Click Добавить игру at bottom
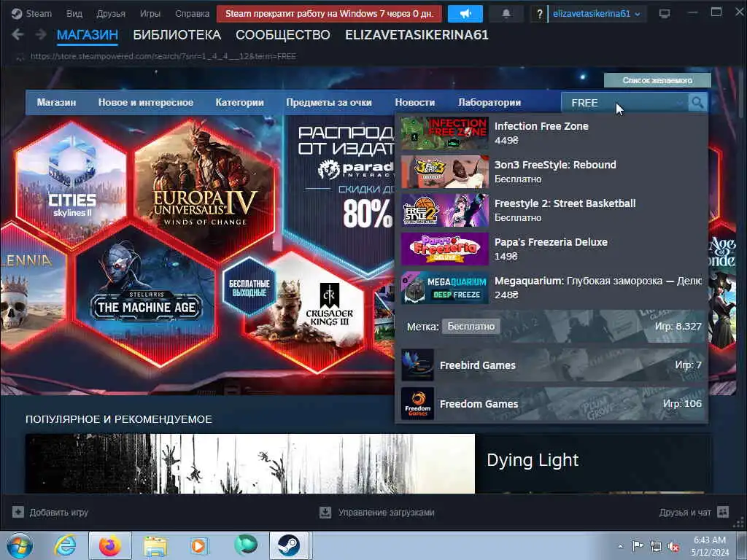The width and height of the screenshot is (747, 560). pyautogui.click(x=58, y=513)
